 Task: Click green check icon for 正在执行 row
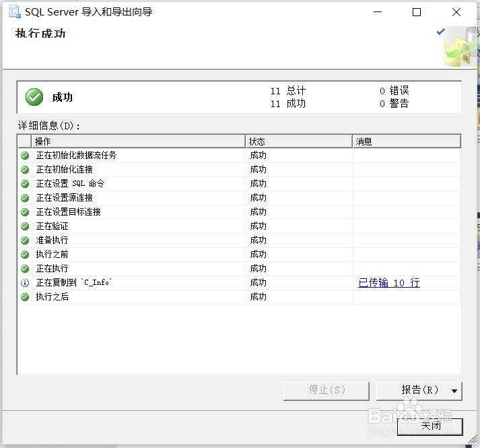[25, 269]
